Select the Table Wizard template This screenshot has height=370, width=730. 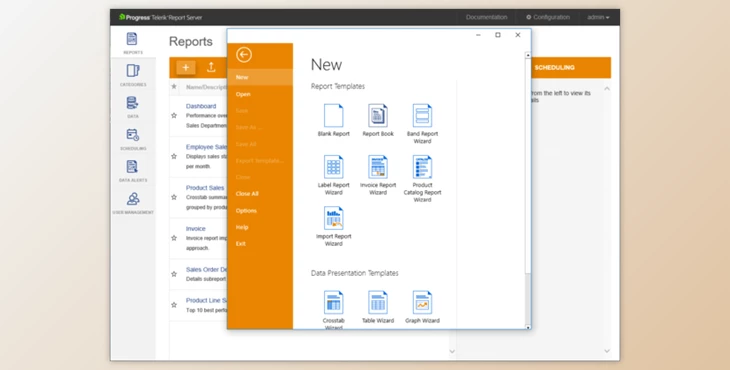pos(378,307)
